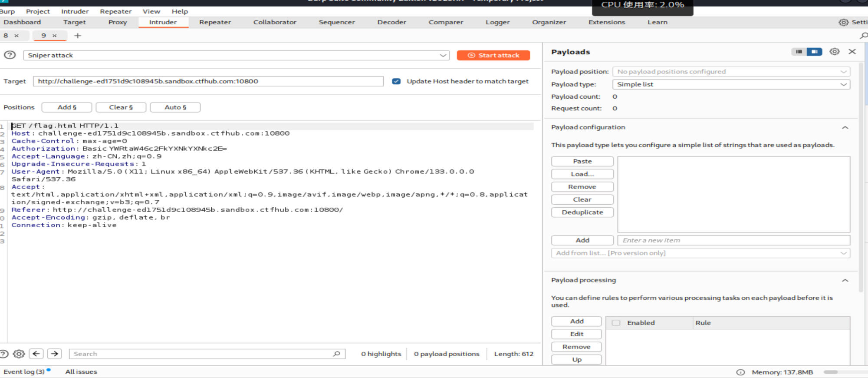Screen dimensions: 868x378
Task: Click the Auto § positions button
Action: click(175, 107)
